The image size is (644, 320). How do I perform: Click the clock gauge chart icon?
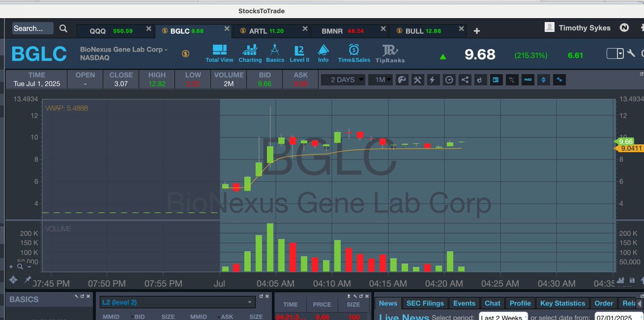tap(449, 80)
